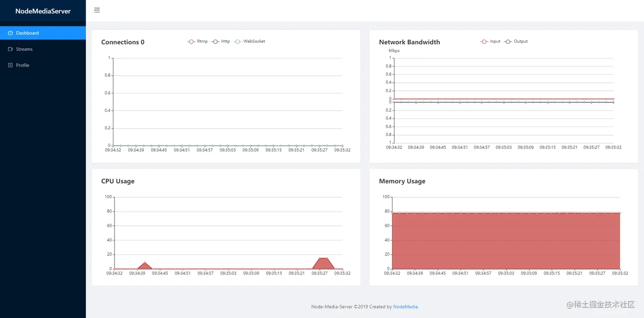Image resolution: width=644 pixels, height=318 pixels.
Task: Click the red Input line marker icon
Action: 484,41
